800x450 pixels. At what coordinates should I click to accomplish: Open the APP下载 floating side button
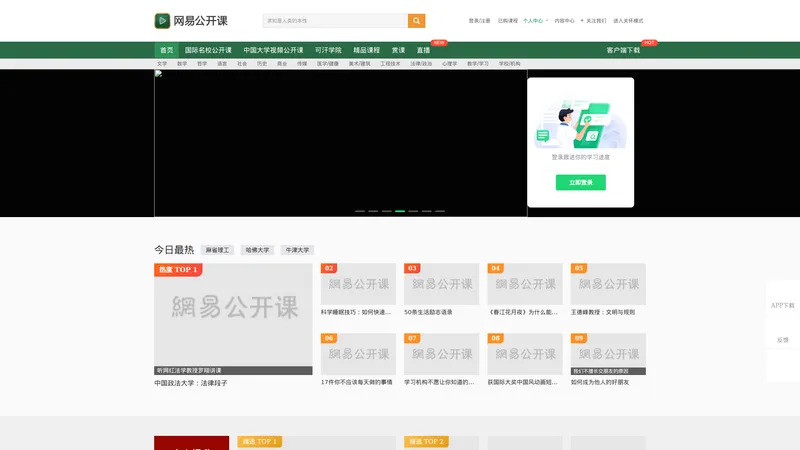pos(782,305)
